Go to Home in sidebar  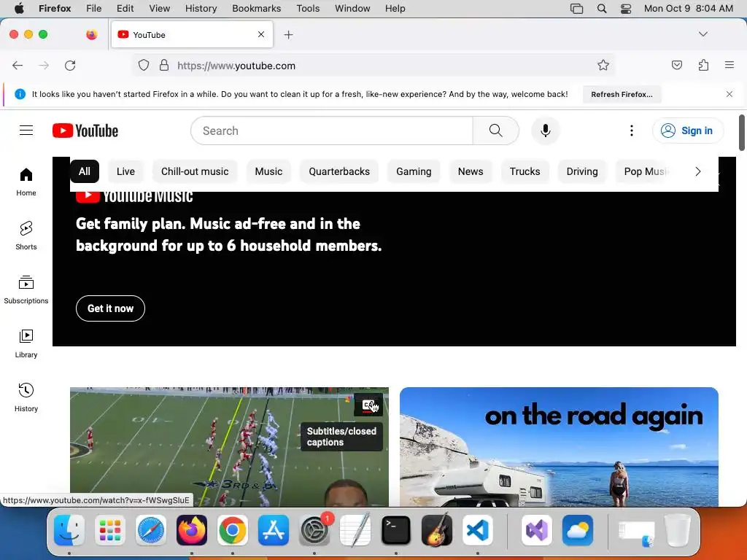(26, 182)
